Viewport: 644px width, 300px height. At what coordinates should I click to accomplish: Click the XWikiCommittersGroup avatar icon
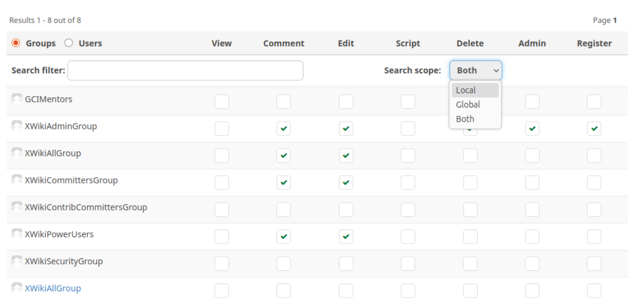point(17,180)
